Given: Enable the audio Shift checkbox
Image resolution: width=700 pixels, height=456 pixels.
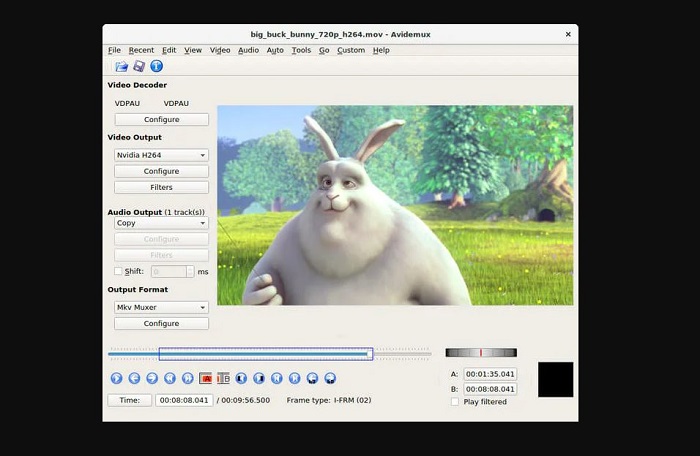Looking at the screenshot, I should click(118, 271).
